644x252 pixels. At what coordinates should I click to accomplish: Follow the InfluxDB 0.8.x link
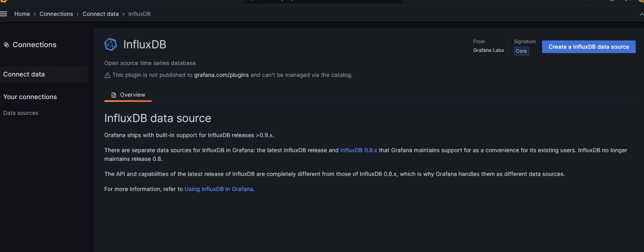coord(358,150)
